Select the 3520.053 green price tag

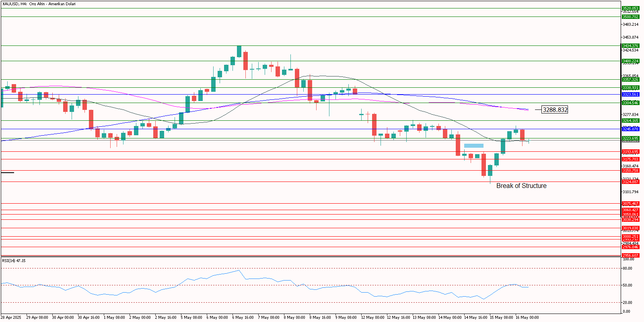point(630,8)
